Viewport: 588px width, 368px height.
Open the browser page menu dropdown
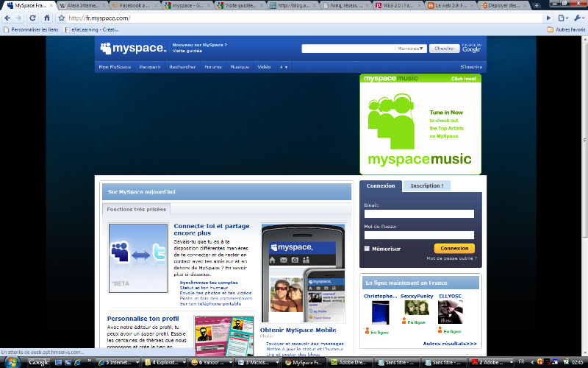(562, 18)
